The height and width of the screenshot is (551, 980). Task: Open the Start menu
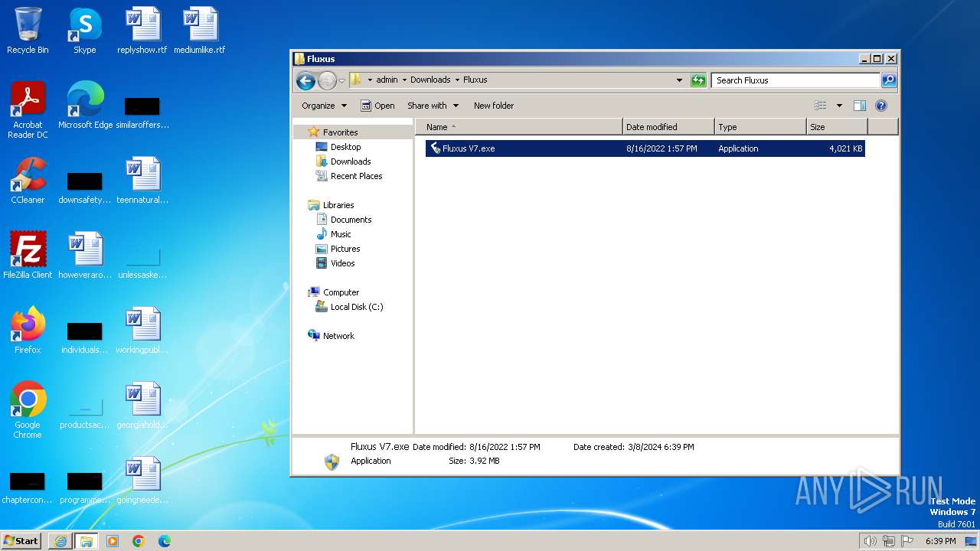pyautogui.click(x=21, y=541)
